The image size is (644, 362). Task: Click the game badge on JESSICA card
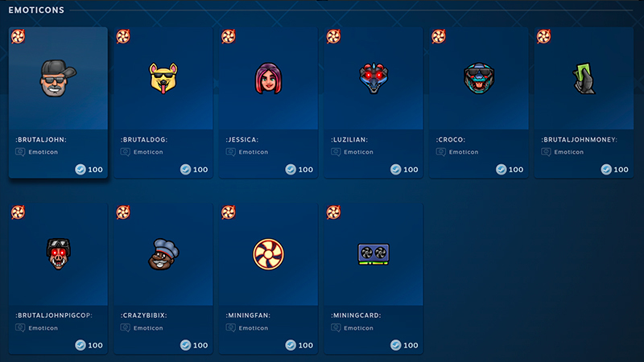[229, 36]
